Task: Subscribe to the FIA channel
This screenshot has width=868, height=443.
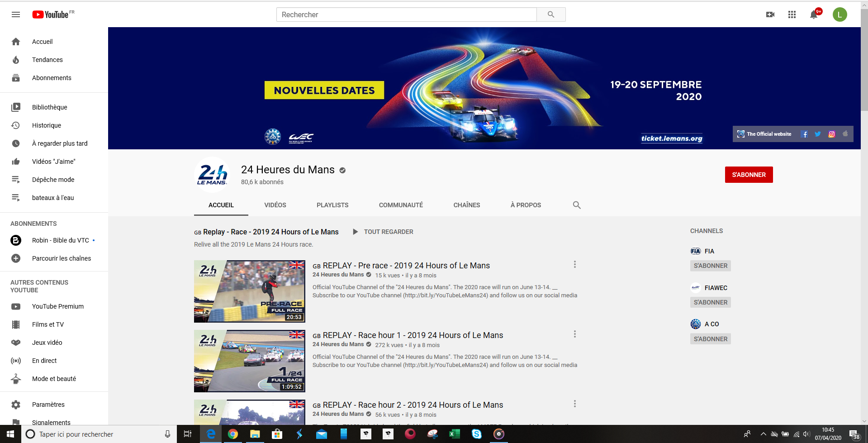Action: (711, 266)
